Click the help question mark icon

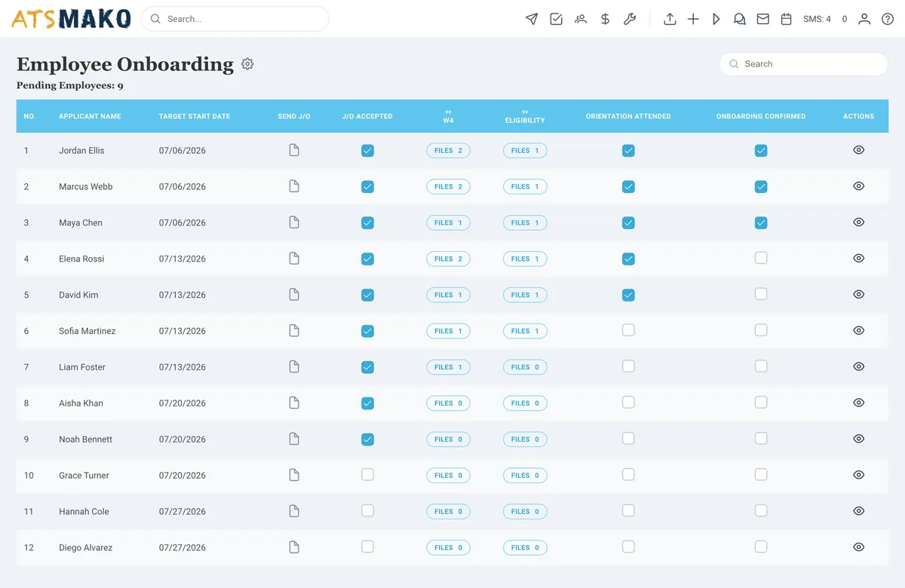pyautogui.click(x=888, y=19)
